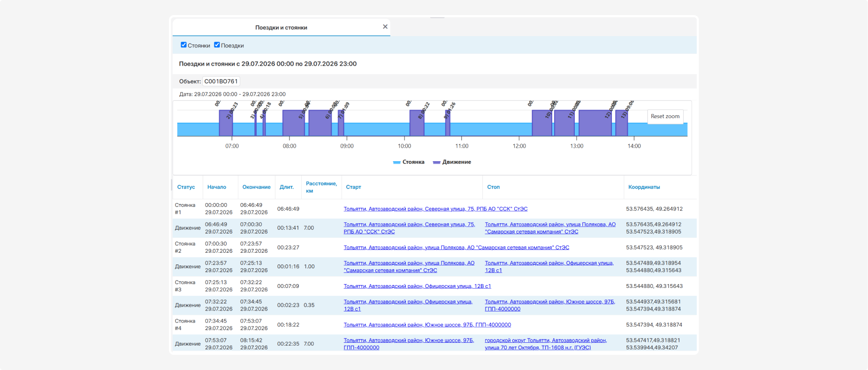Open Стоянка #3 link Офицерская улица, 12В с1

(x=417, y=286)
